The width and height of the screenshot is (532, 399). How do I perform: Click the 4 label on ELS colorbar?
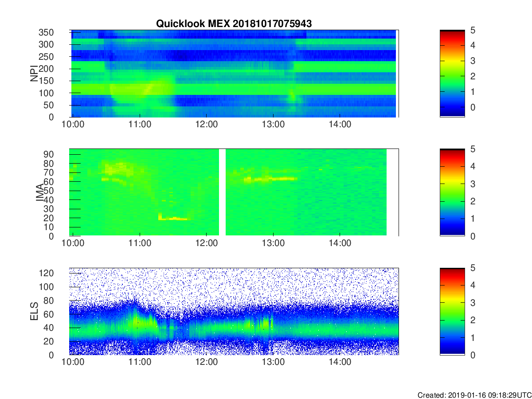[474, 286]
